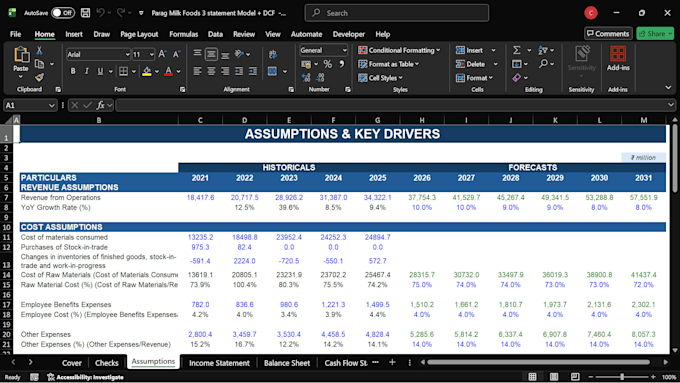680x383 pixels.
Task: Open the Formulas ribbon tab
Action: (183, 34)
